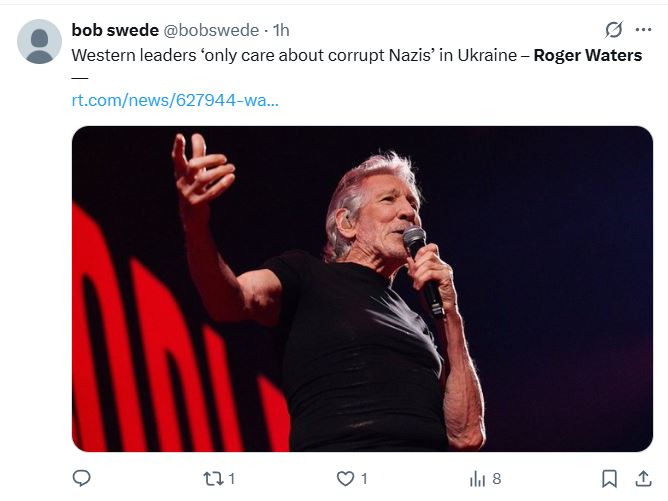Click the bold Roger Waters text
The image size is (668, 501).
pos(587,55)
